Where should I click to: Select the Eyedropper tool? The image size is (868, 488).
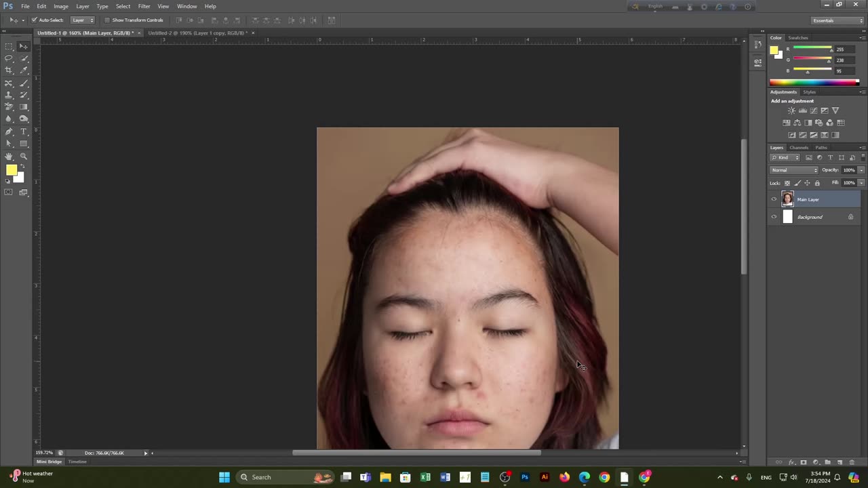[x=23, y=70]
